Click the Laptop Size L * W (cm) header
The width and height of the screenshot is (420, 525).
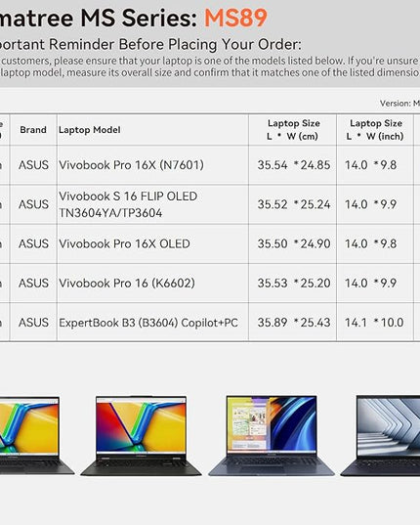[293, 130]
